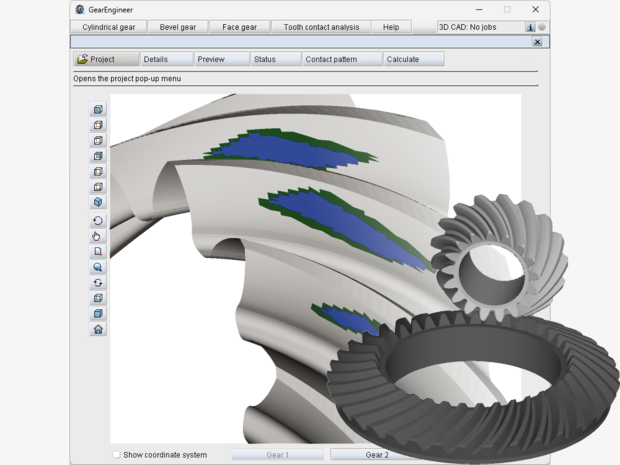
Task: Select the isometric view solid cube icon
Action: point(98,202)
